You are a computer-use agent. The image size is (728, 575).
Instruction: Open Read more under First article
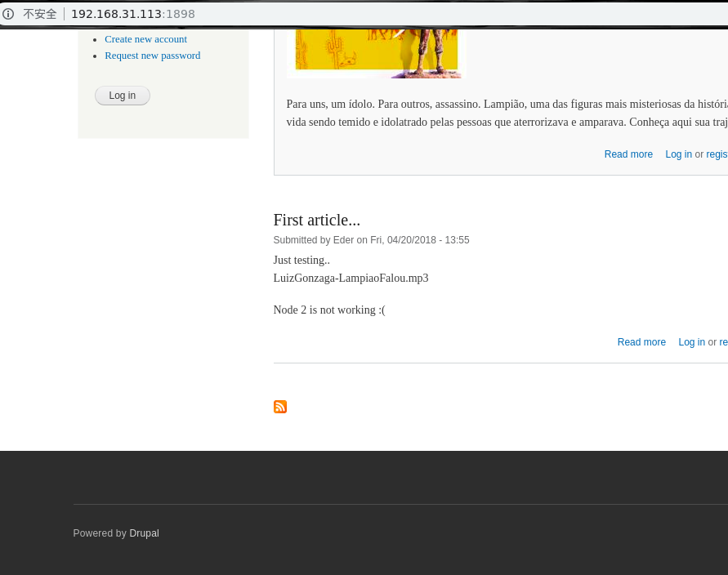coord(641,342)
